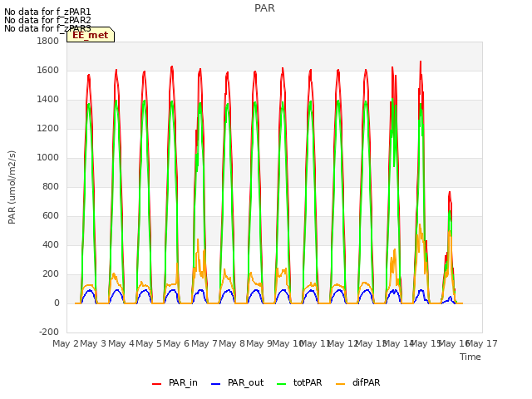Viewport: 532px width, 399px height.
Task: Click 'No data for f_zPAR2' message
Action: [47, 20]
